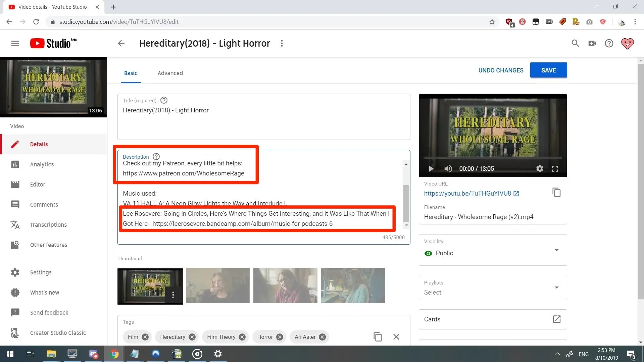Click the Chrome icon in the taskbar
Screen dimensions: 644x362
click(x=114, y=354)
